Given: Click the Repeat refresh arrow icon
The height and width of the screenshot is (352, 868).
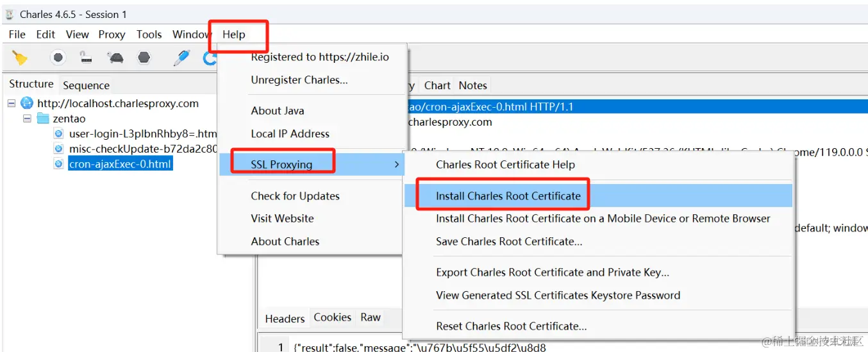Looking at the screenshot, I should (210, 58).
